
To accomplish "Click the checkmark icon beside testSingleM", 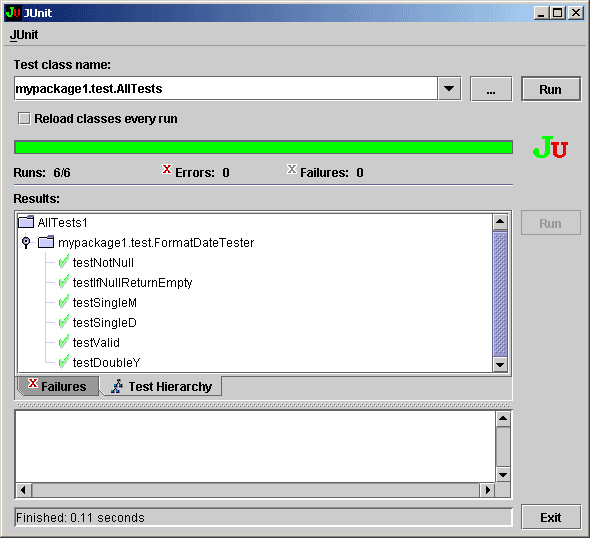I will click(64, 302).
